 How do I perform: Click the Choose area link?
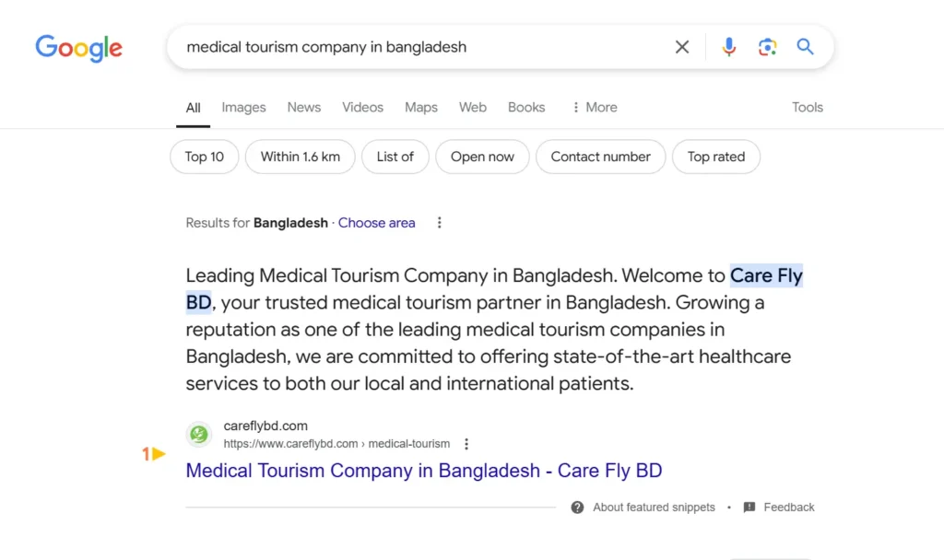376,223
